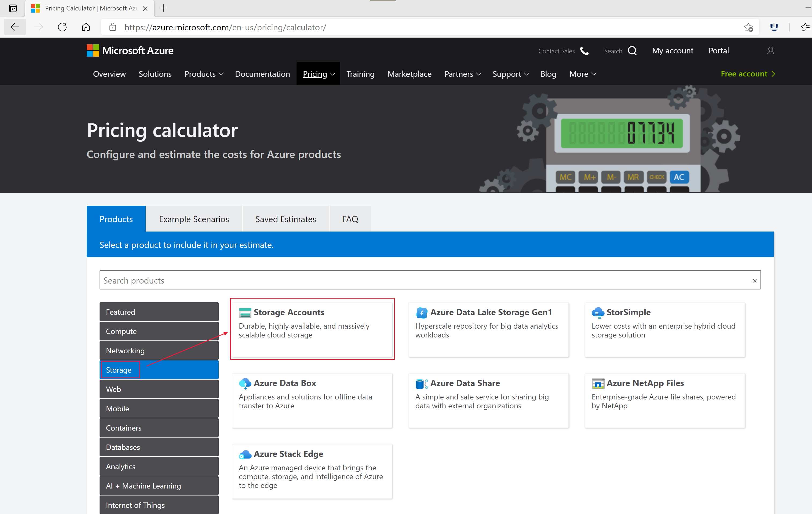The image size is (812, 514).
Task: Click the browser refresh icon
Action: coord(62,27)
